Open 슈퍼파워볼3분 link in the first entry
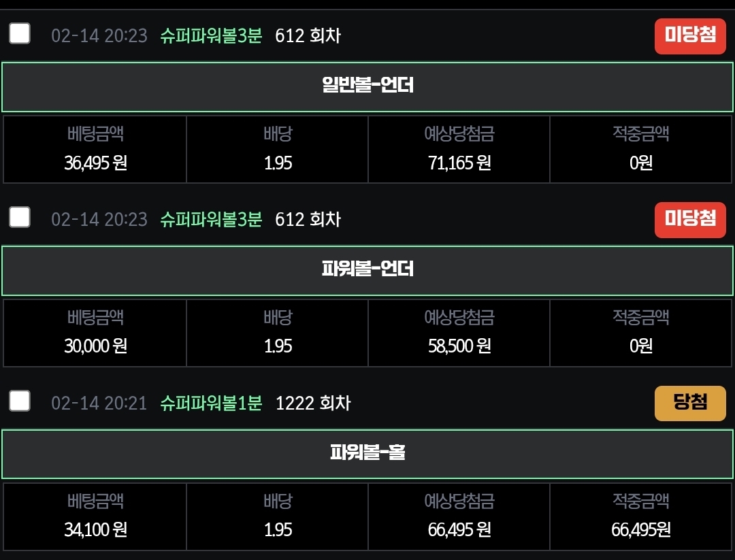This screenshot has width=735, height=560. [x=211, y=35]
